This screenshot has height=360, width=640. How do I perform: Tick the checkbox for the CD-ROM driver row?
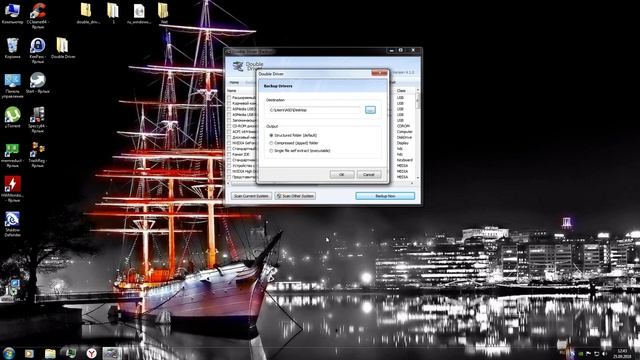coord(229,126)
